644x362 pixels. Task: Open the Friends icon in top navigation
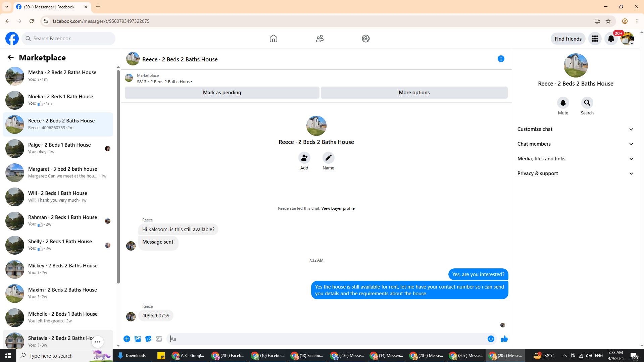tap(320, 39)
